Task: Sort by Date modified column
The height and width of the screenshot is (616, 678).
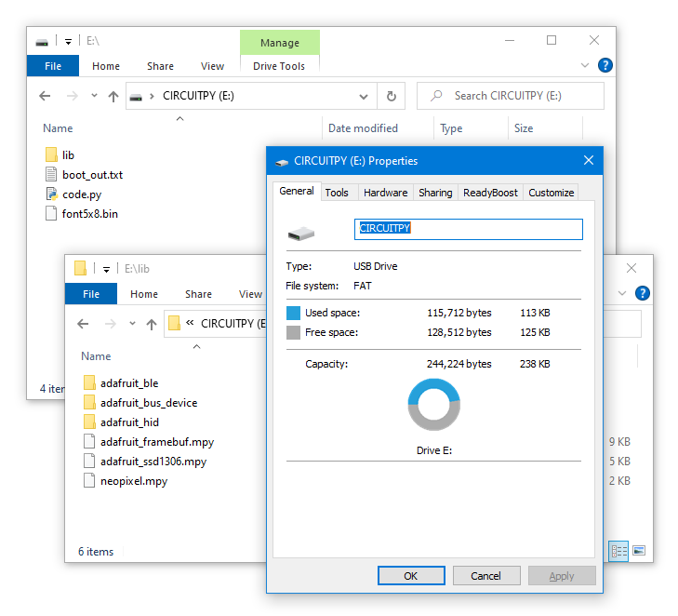Action: pos(363,128)
